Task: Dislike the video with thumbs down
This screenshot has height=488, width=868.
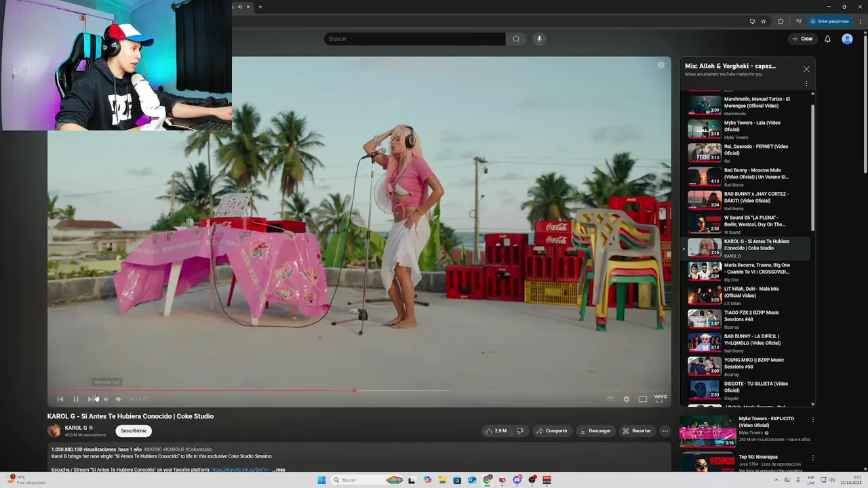Action: pyautogui.click(x=520, y=430)
